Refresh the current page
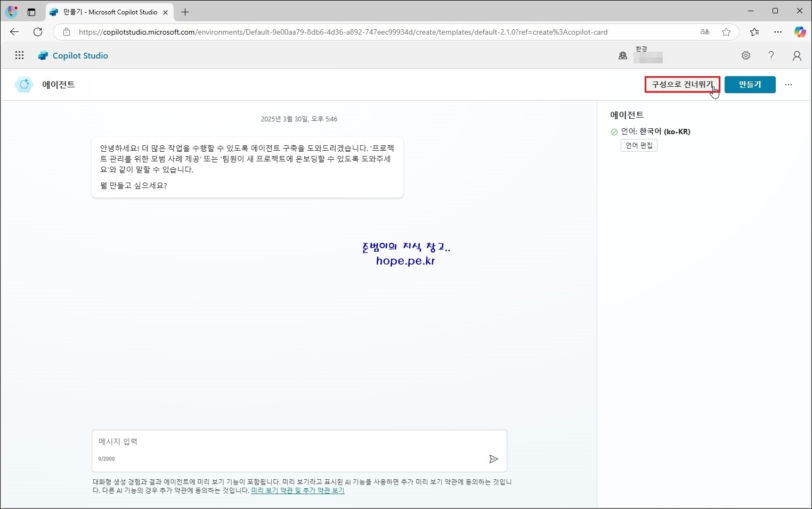This screenshot has height=509, width=812. 38,32
